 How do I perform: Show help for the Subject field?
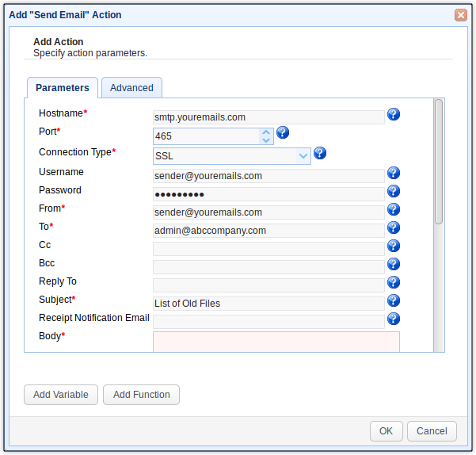click(394, 301)
